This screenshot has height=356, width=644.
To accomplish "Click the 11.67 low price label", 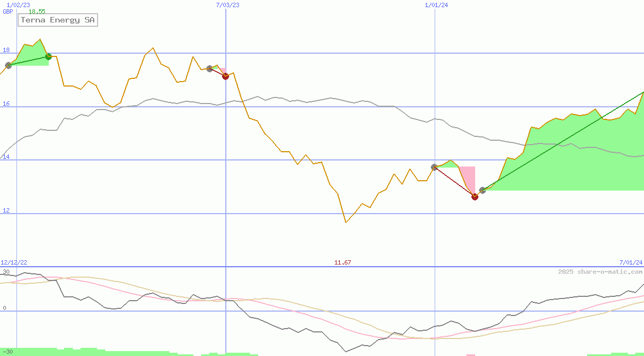I will (x=343, y=263).
